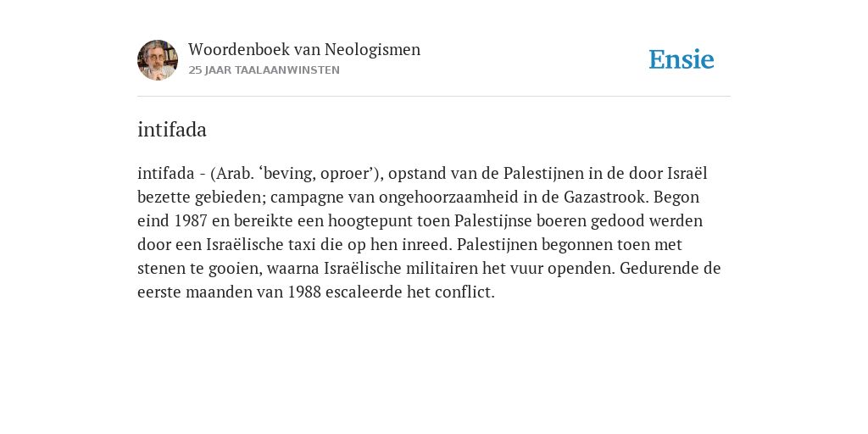
Task: Click the year 1988 in text
Action: point(304,292)
